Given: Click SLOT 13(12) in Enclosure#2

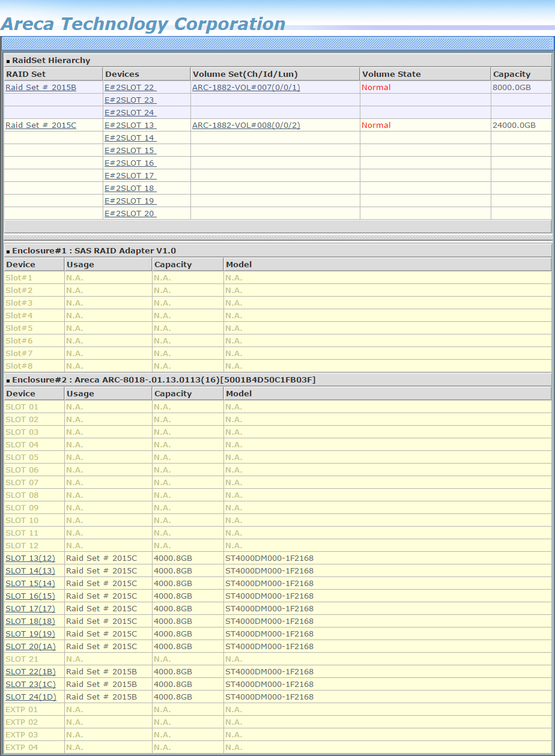Looking at the screenshot, I should point(30,558).
